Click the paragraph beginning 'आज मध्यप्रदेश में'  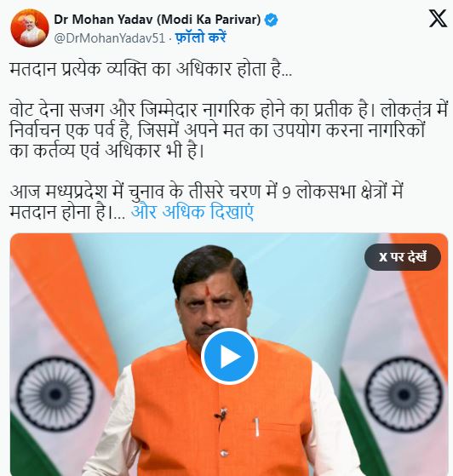[x=206, y=202]
